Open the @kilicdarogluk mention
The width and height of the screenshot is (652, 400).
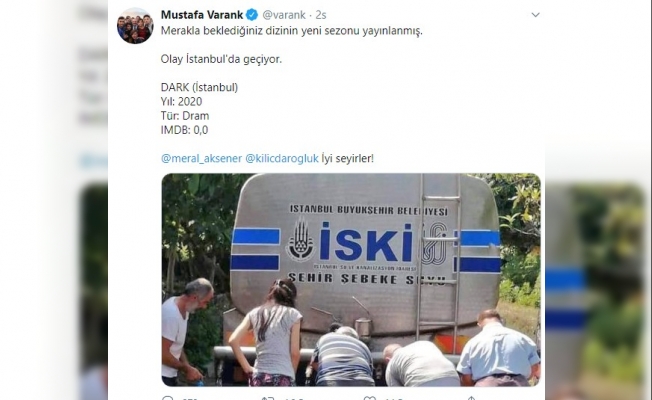coord(282,158)
